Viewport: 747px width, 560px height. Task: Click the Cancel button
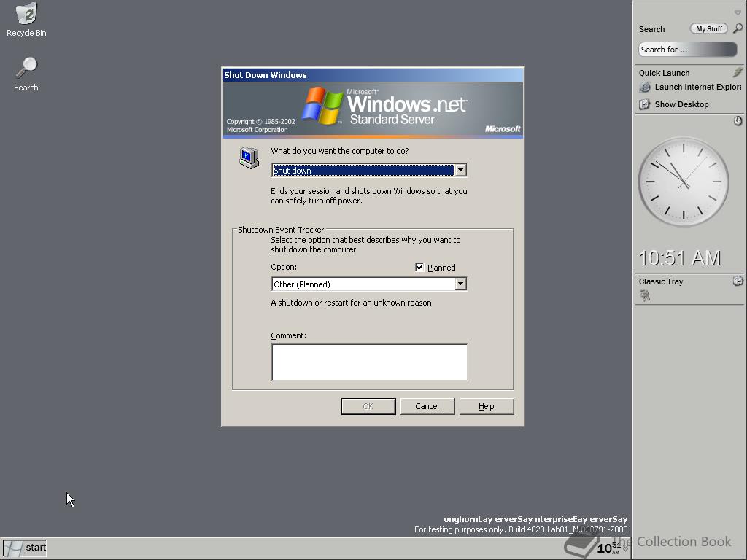tap(427, 406)
